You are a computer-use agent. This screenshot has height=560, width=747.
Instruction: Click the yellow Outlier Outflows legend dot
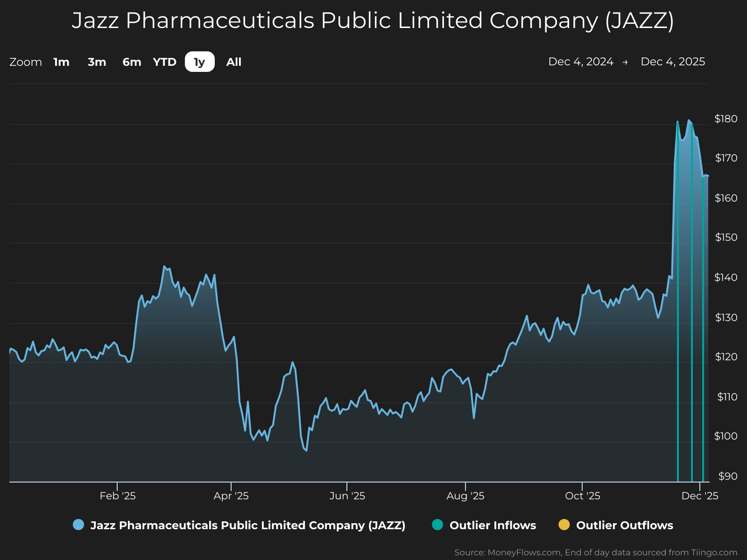[x=564, y=525]
